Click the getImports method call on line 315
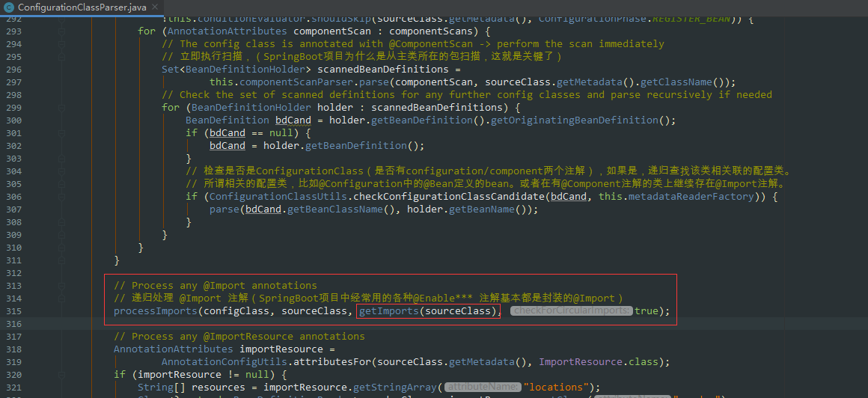Screen dimensions: 868x398 click(x=388, y=311)
